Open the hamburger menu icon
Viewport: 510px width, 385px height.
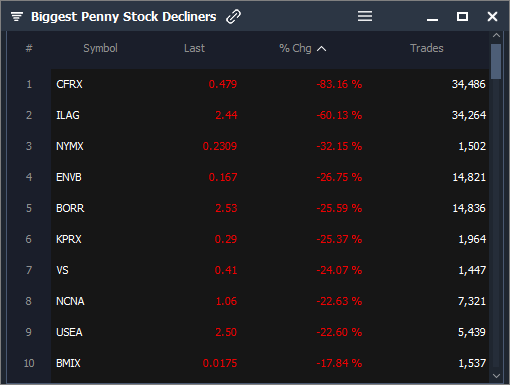(365, 16)
